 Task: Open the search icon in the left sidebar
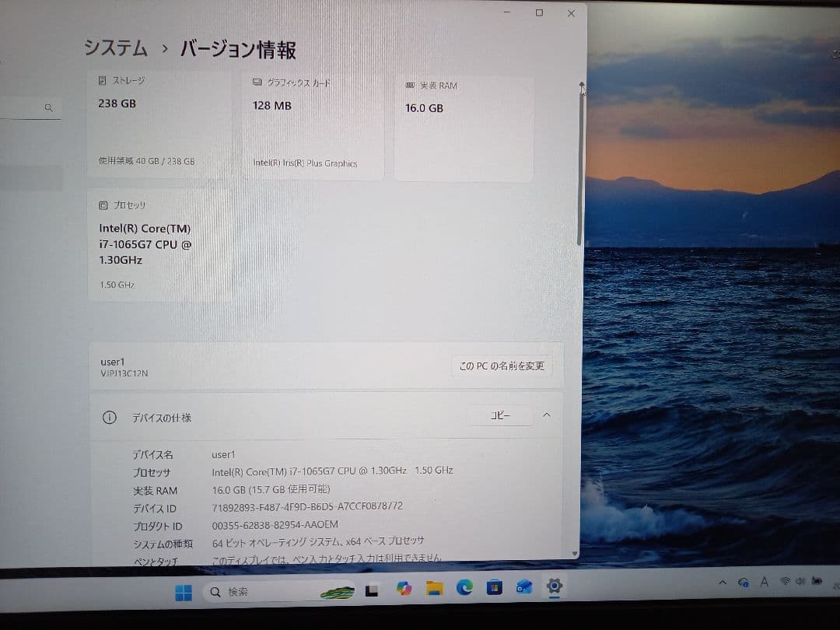pos(48,107)
